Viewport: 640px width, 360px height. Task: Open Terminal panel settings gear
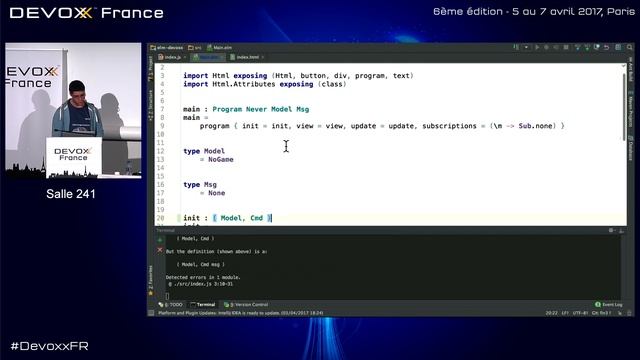point(611,231)
